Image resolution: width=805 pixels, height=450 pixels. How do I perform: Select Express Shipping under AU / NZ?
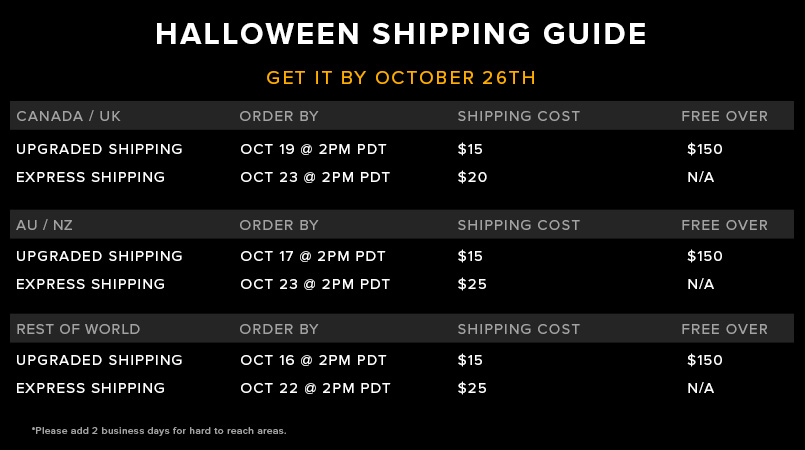(x=90, y=284)
